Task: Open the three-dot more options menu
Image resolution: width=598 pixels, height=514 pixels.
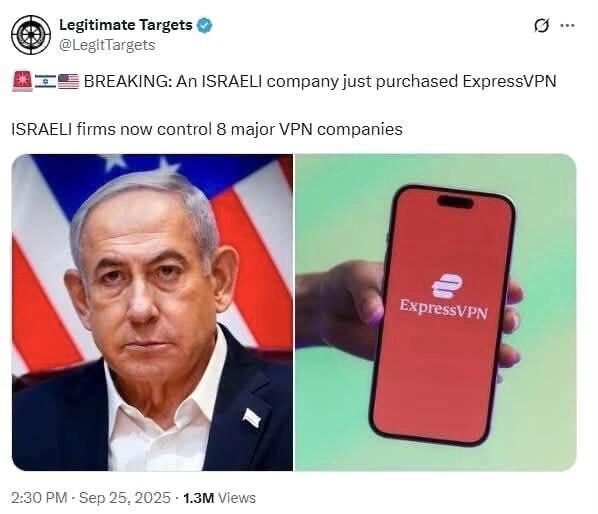Action: [x=567, y=26]
